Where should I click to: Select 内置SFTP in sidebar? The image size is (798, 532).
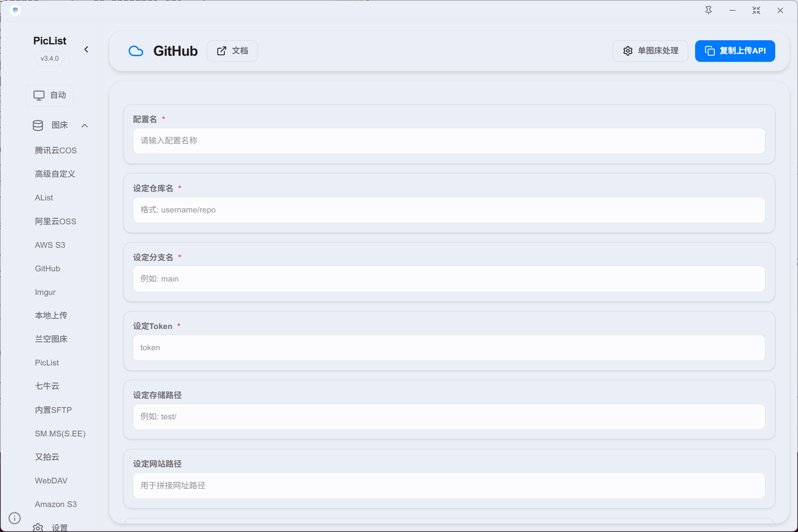54,410
